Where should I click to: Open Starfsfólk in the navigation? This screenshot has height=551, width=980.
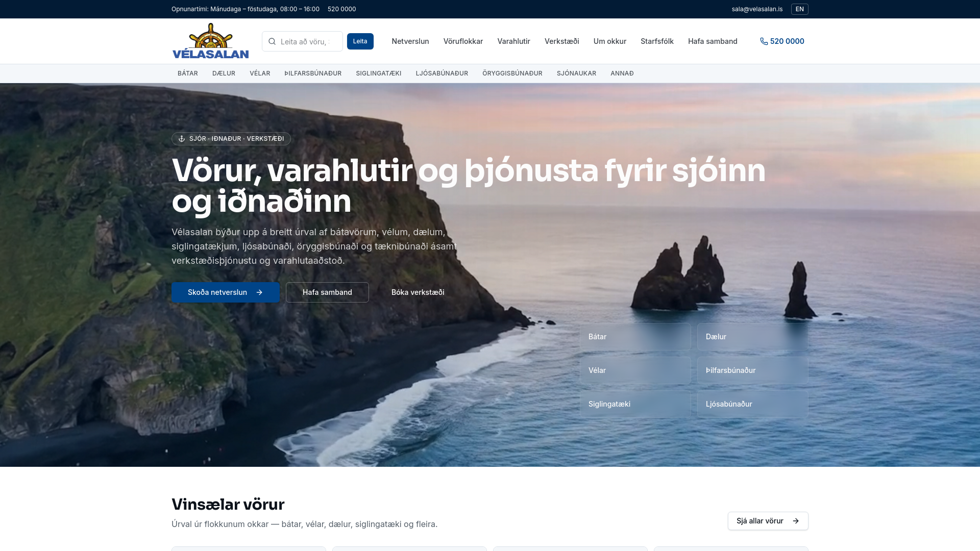(657, 41)
